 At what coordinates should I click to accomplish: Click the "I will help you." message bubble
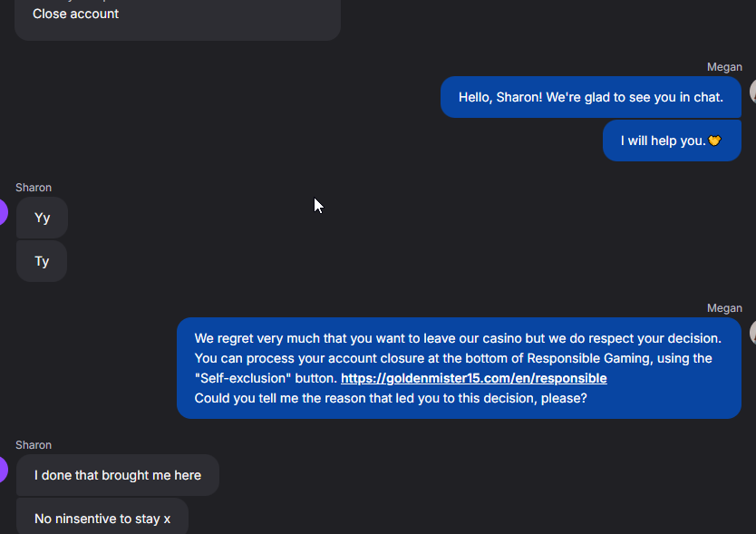[672, 141]
